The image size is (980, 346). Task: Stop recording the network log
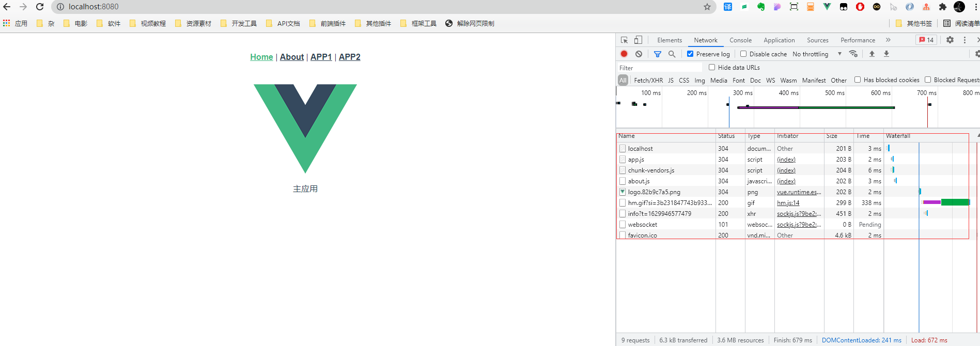pos(624,54)
